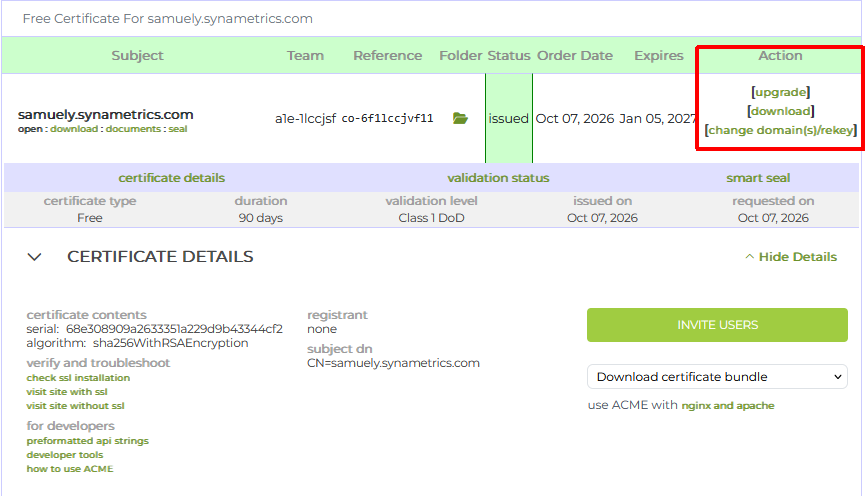Image resolution: width=868 pixels, height=496 pixels.
Task: Click subject dn CN=samuely.synametrics.com text
Action: pos(394,363)
